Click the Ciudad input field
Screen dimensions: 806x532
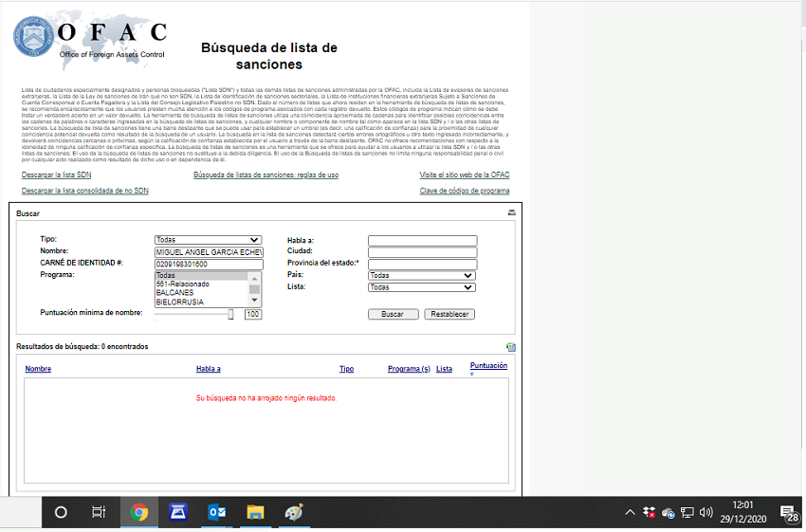(422, 252)
